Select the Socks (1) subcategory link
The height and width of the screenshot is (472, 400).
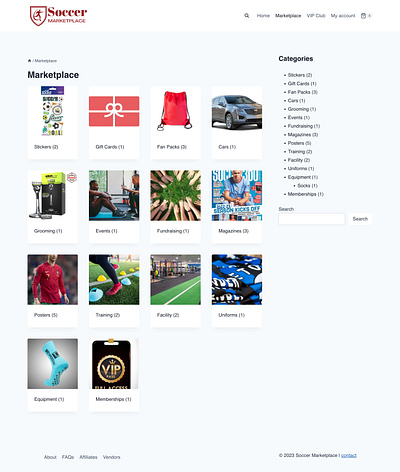307,185
